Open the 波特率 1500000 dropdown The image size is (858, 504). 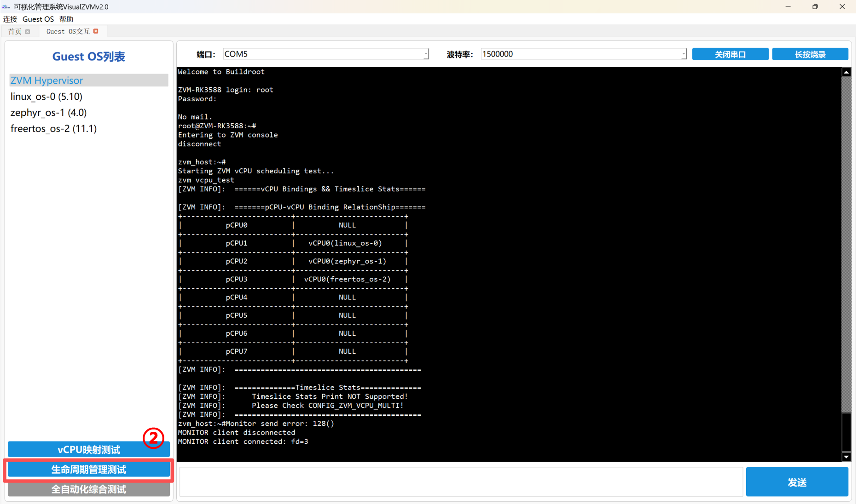click(684, 54)
